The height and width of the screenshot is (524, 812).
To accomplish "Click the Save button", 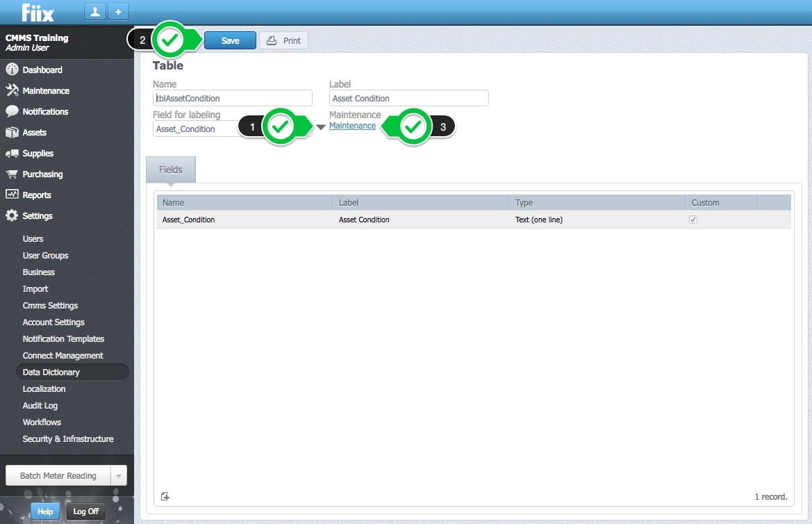I will [230, 40].
